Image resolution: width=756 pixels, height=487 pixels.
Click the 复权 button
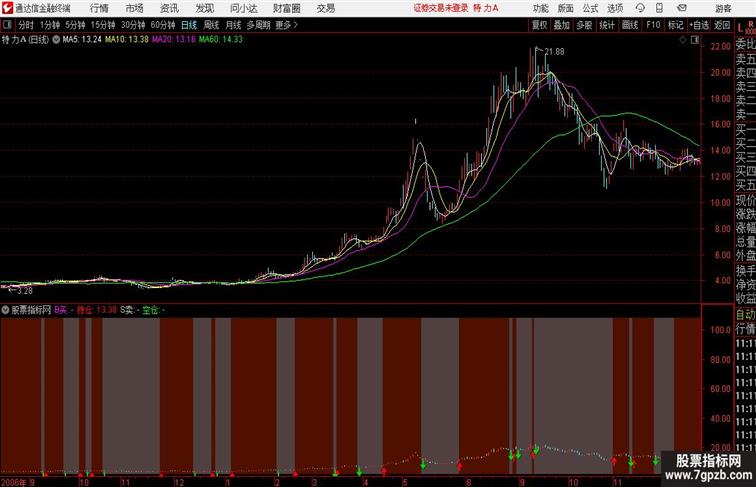click(539, 25)
